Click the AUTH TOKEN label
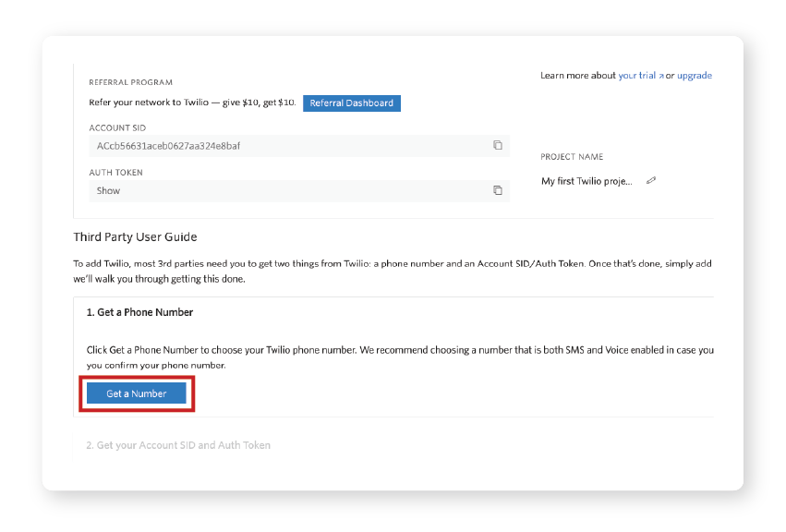Image resolution: width=786 pixels, height=532 pixels. (x=115, y=173)
